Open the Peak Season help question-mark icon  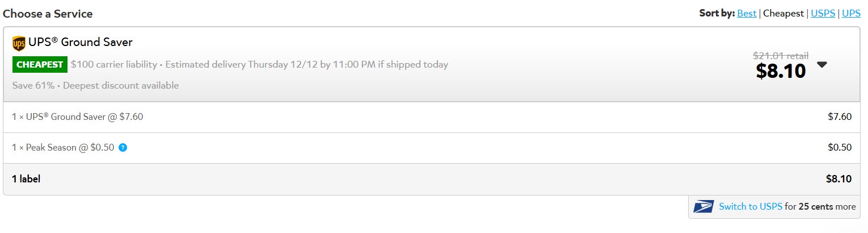coord(123,148)
